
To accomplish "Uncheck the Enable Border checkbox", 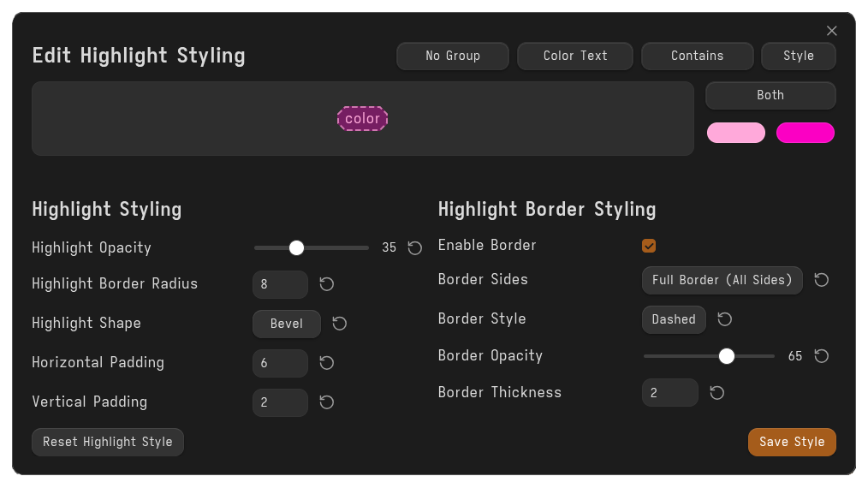I will (x=649, y=246).
